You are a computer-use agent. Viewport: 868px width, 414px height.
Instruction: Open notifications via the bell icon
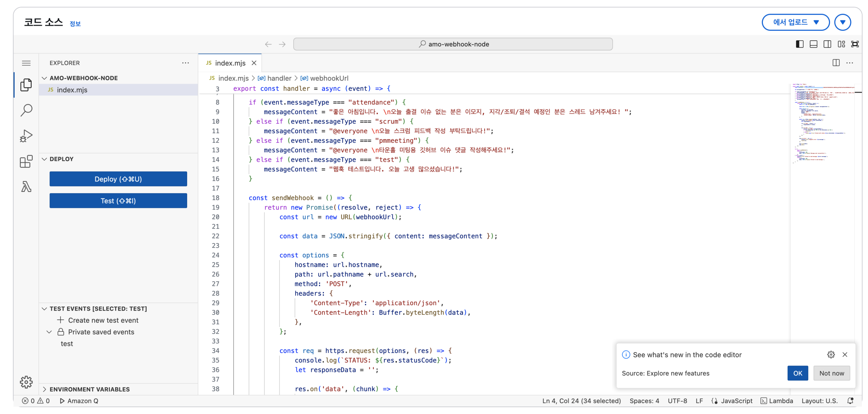coord(851,400)
